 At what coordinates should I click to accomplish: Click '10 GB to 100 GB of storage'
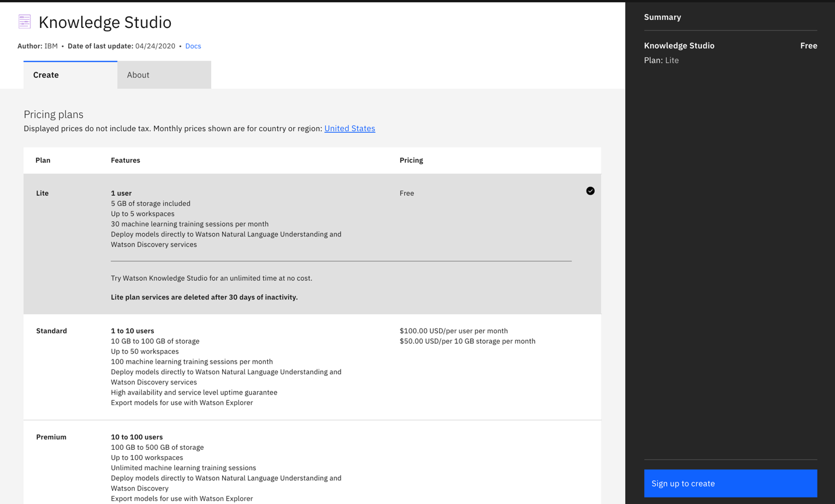click(x=155, y=341)
